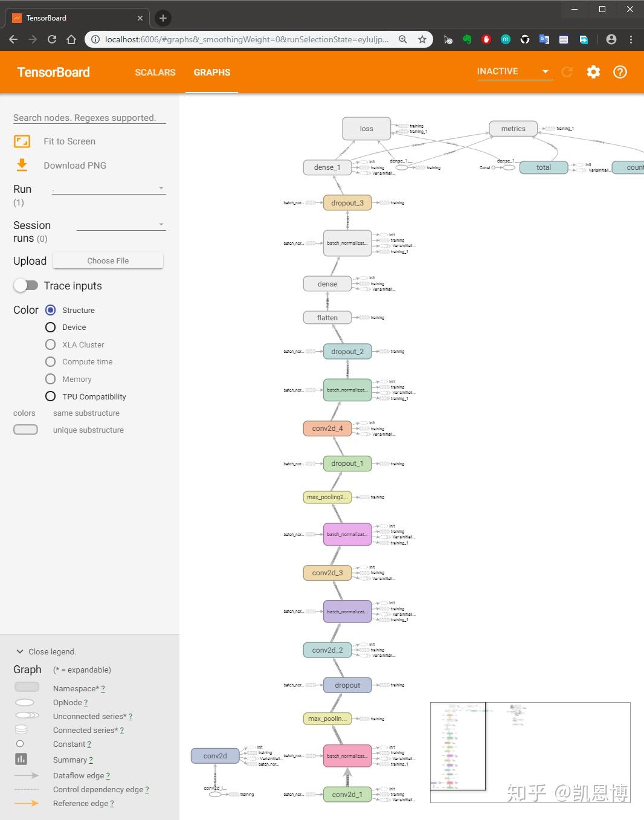644x820 pixels.
Task: Open the Namespace help link
Action: pyautogui.click(x=103, y=688)
